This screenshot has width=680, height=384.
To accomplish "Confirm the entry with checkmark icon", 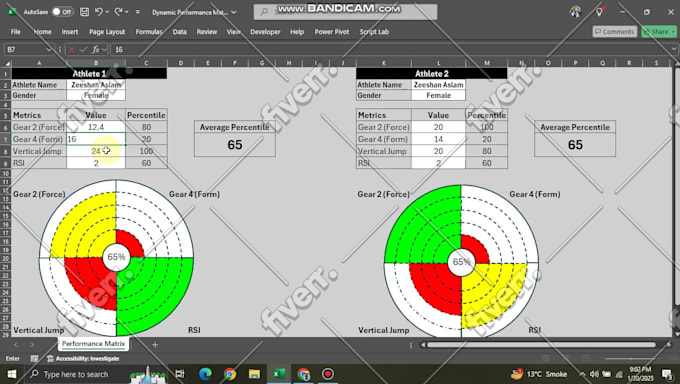I will (x=83, y=49).
